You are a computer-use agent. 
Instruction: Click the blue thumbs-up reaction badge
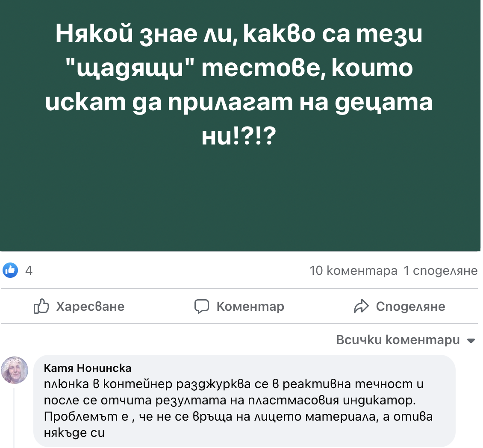point(11,270)
